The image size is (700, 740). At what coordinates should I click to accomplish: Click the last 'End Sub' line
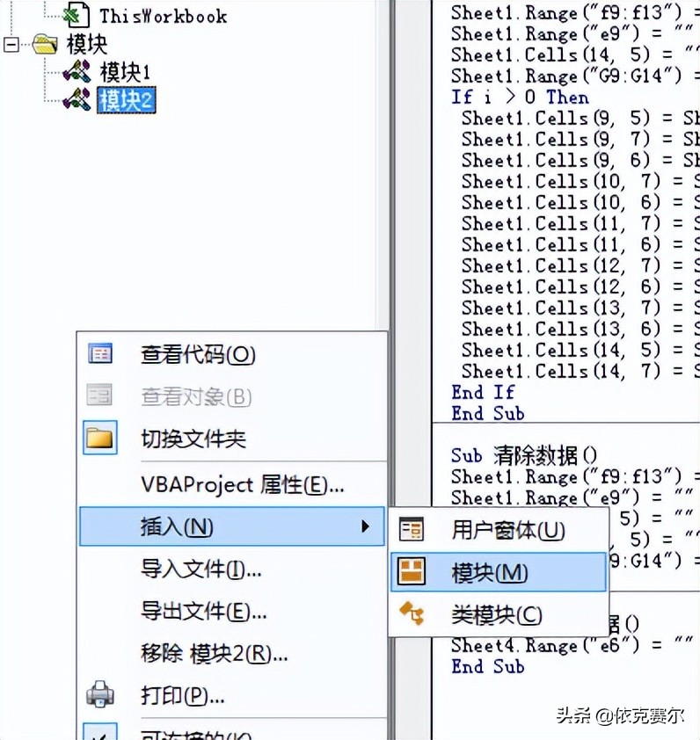tap(488, 666)
